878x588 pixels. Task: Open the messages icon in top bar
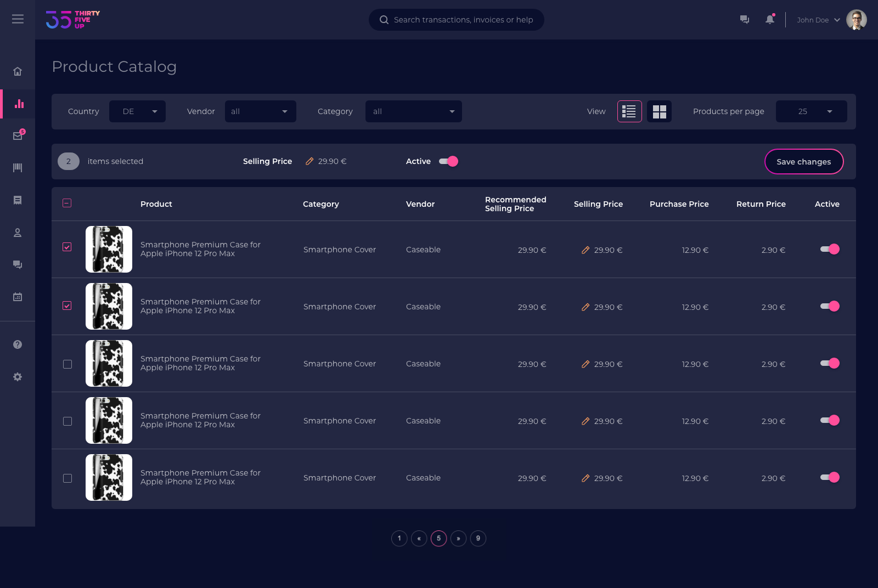click(x=745, y=20)
